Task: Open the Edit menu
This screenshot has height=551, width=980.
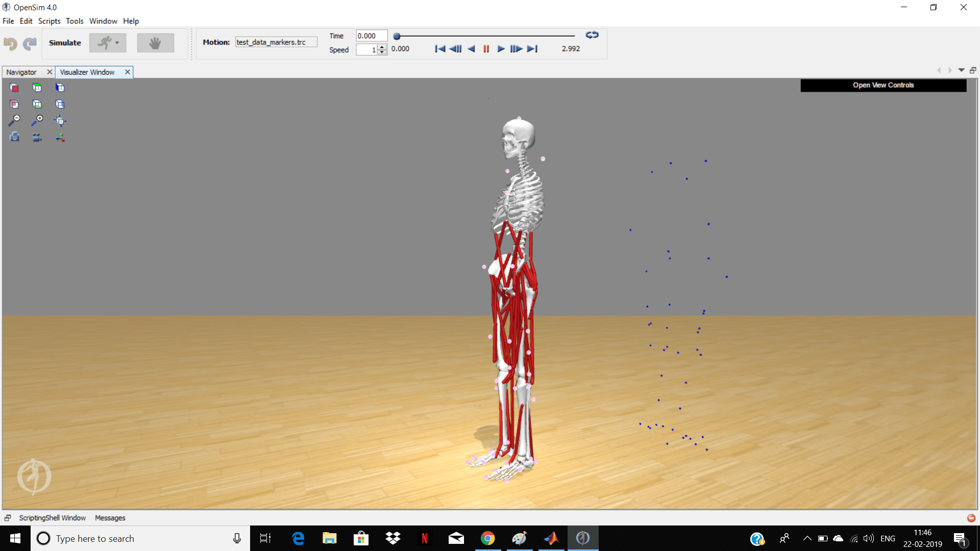Action: 26,21
